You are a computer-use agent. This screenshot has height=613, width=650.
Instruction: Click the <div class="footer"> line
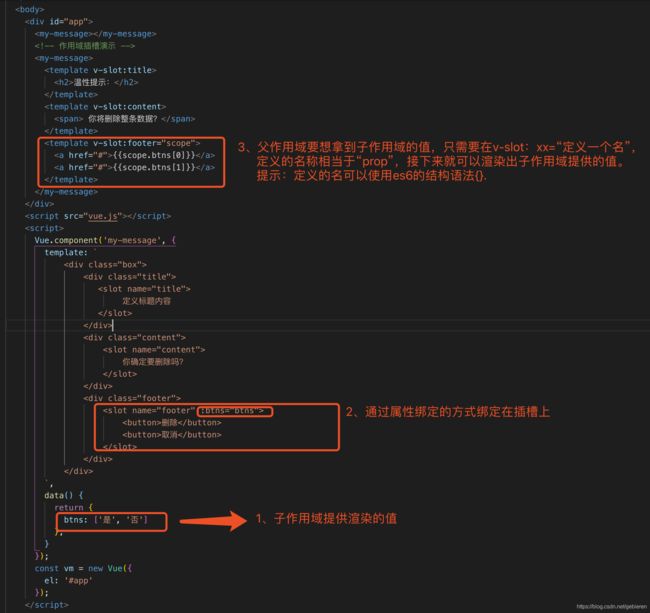(132, 398)
